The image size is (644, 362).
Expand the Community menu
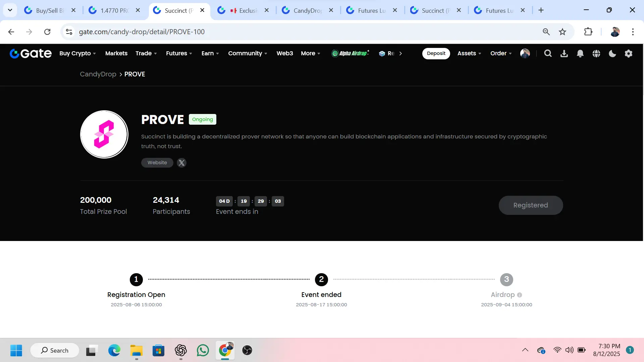click(x=248, y=53)
